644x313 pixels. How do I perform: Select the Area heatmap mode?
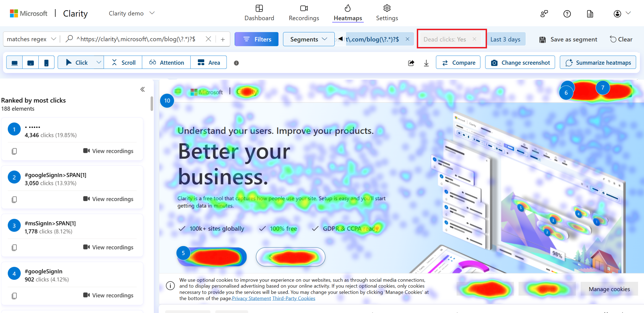[x=209, y=62]
